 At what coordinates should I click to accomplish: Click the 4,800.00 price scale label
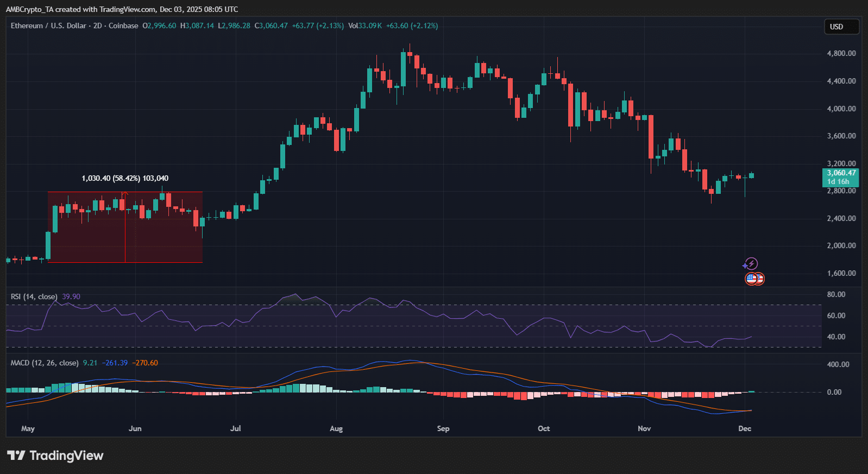[x=841, y=53]
